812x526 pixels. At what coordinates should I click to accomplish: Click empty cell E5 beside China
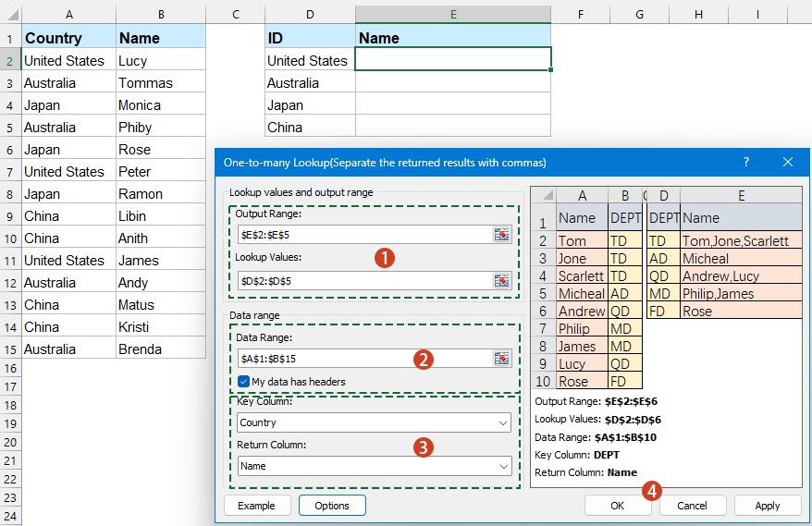(x=453, y=128)
